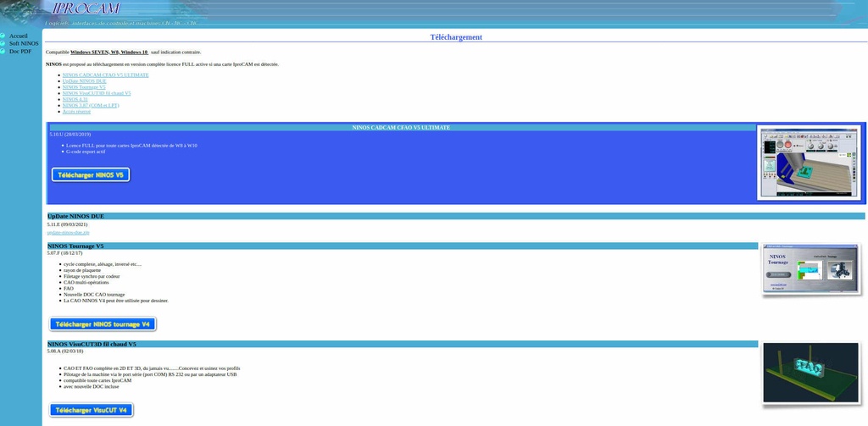Open the NINOS Tournage preview thumbnail

811,268
